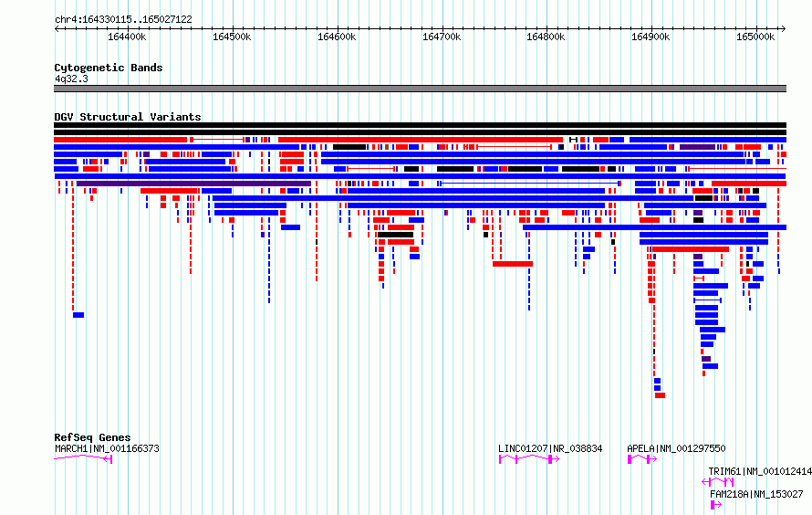Viewport: 812px width, 515px height.
Task: Open the DGV Structural Variants track title
Action: tap(128, 117)
